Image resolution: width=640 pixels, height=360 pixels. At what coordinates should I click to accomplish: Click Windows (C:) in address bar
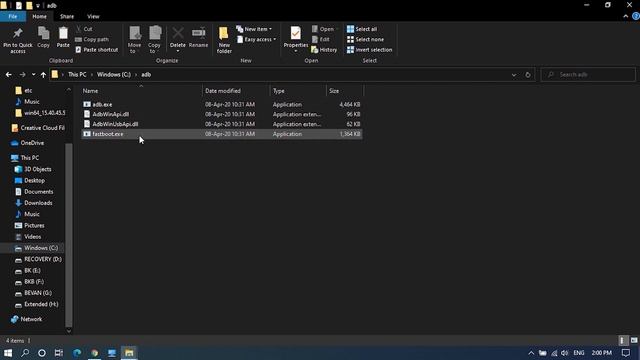[114, 74]
